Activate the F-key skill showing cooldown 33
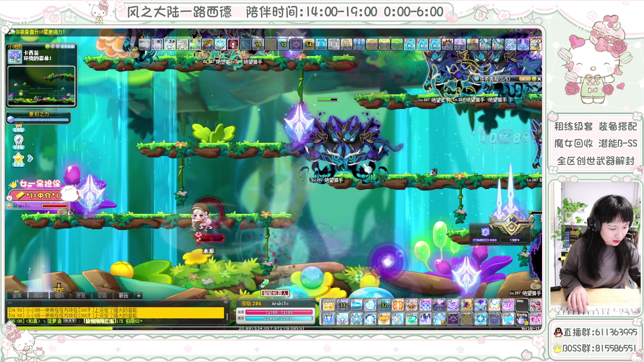This screenshot has width=644, height=362. [x=342, y=305]
